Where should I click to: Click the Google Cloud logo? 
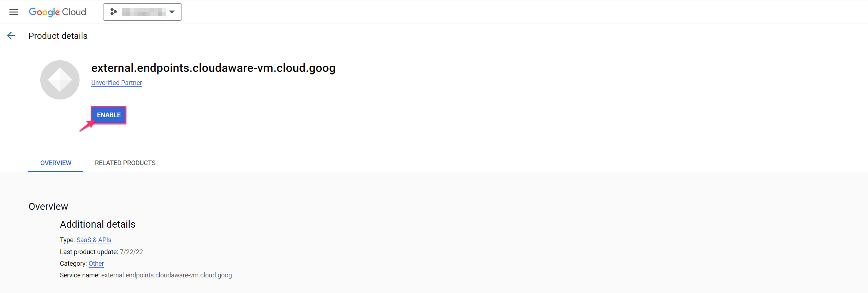point(57,12)
